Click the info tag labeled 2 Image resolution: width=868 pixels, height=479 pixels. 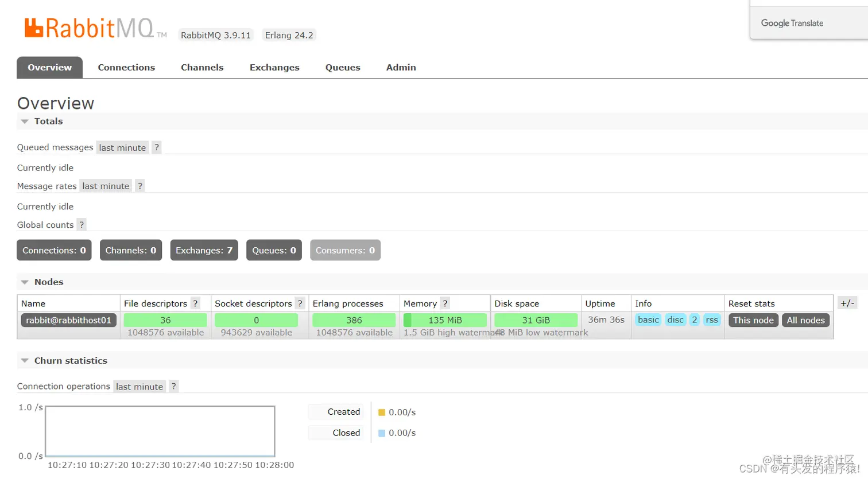tap(695, 320)
